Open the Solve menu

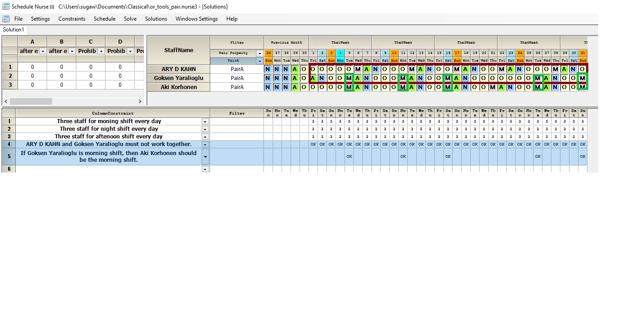(130, 19)
